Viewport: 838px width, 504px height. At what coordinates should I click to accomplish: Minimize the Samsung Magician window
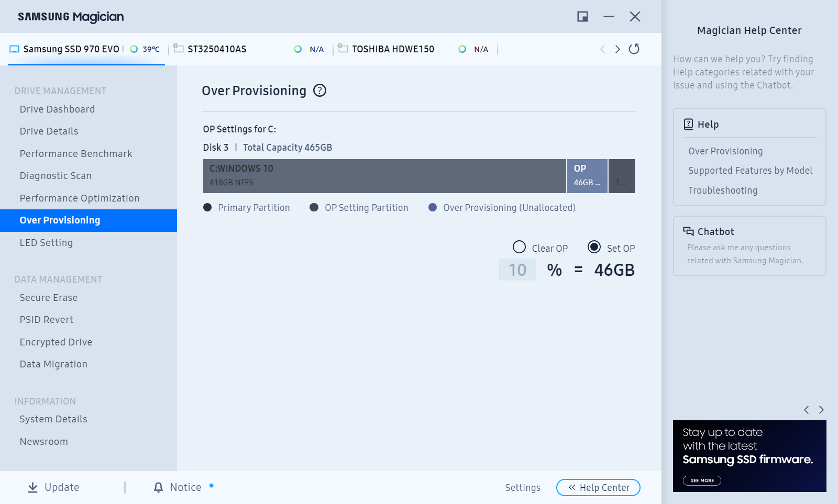pyautogui.click(x=609, y=17)
